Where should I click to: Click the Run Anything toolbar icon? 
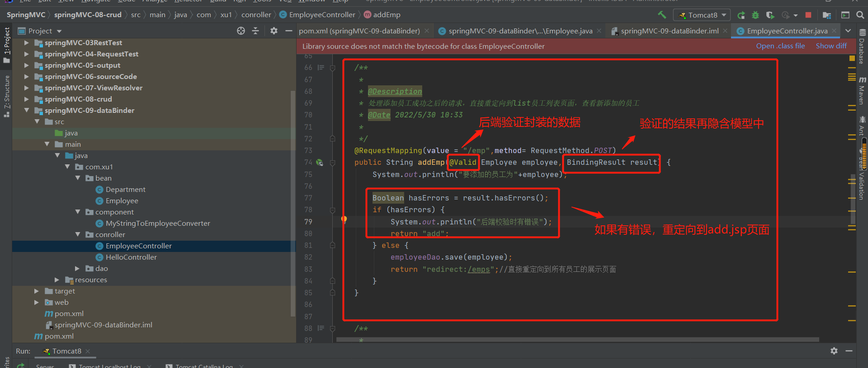pyautogui.click(x=845, y=15)
